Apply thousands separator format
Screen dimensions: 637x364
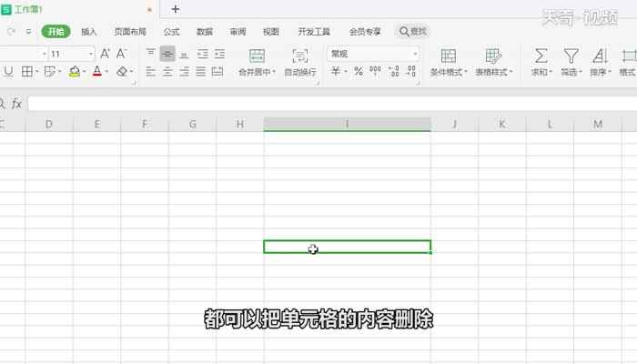[x=375, y=71]
